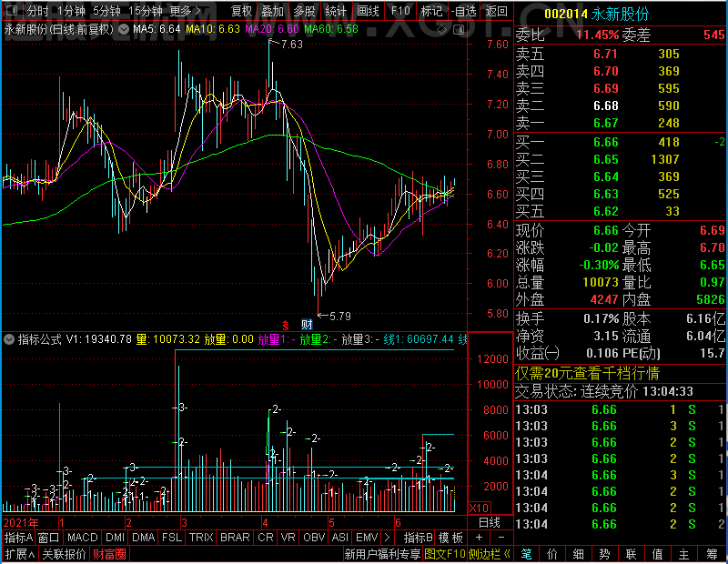
Task: Click the 卖一 price 6.67
Action: coord(606,123)
